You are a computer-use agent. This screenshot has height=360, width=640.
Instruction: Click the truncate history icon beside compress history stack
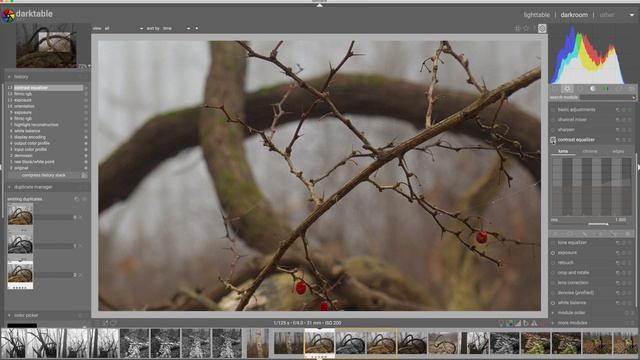click(x=84, y=175)
